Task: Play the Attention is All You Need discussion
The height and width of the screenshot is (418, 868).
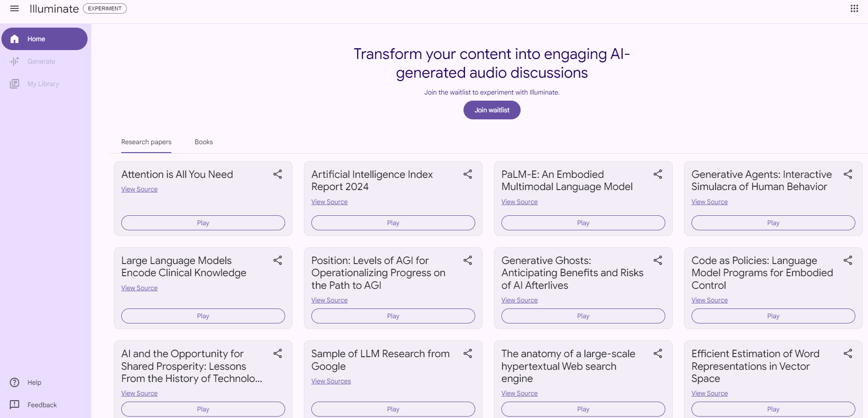Action: (203, 223)
